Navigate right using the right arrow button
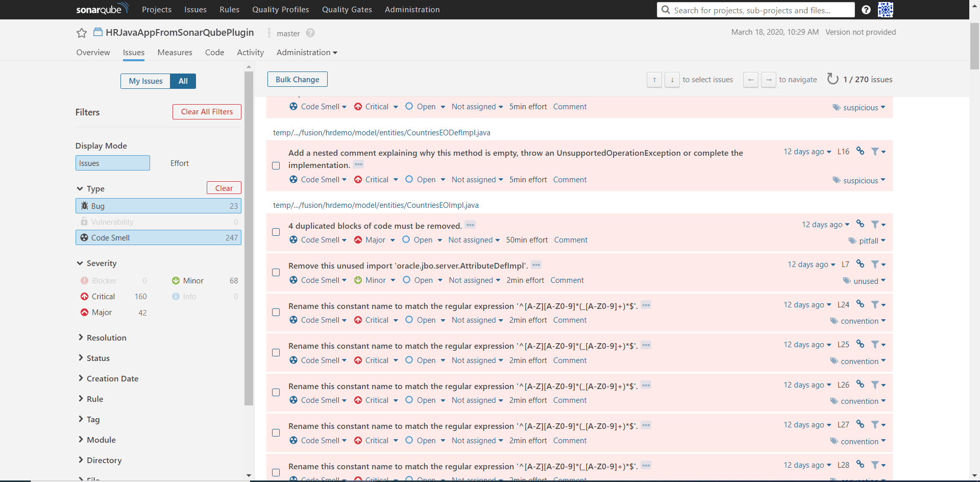The width and height of the screenshot is (980, 482). [769, 80]
